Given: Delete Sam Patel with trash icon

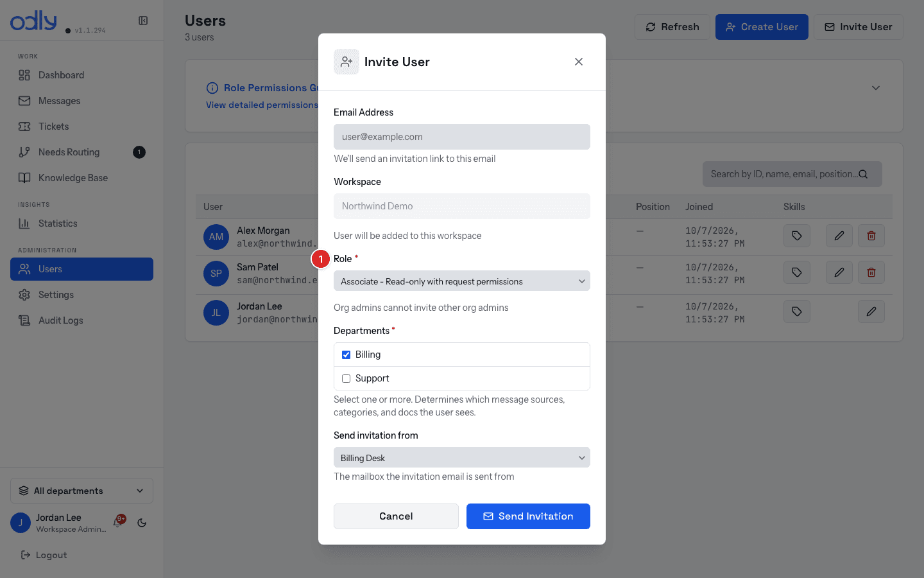Looking at the screenshot, I should pos(871,272).
